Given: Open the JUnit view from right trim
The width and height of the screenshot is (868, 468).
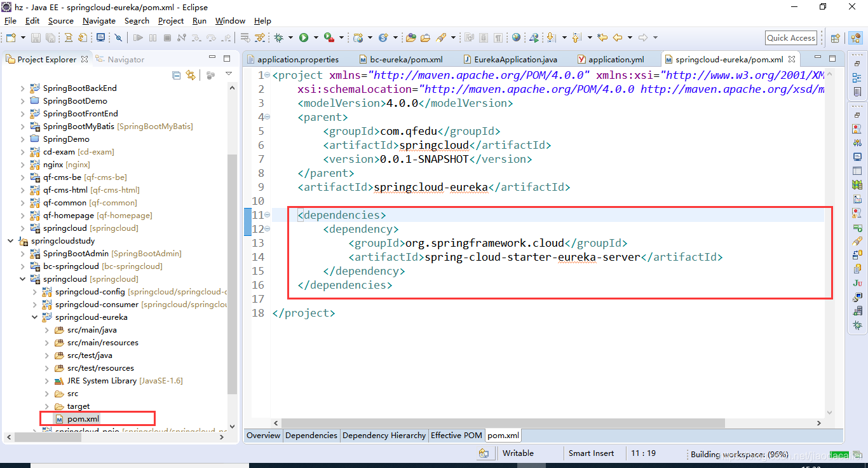Looking at the screenshot, I should (857, 283).
